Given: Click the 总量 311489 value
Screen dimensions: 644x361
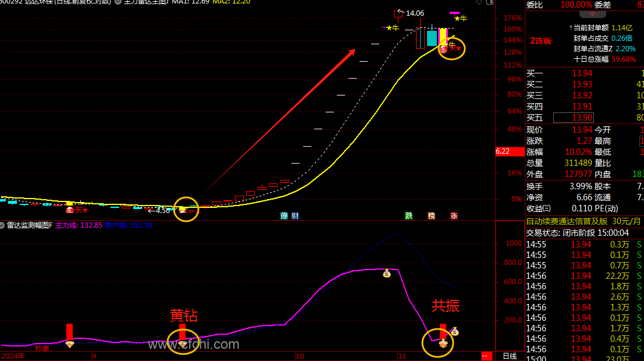Looking at the screenshot, I should click(578, 163).
